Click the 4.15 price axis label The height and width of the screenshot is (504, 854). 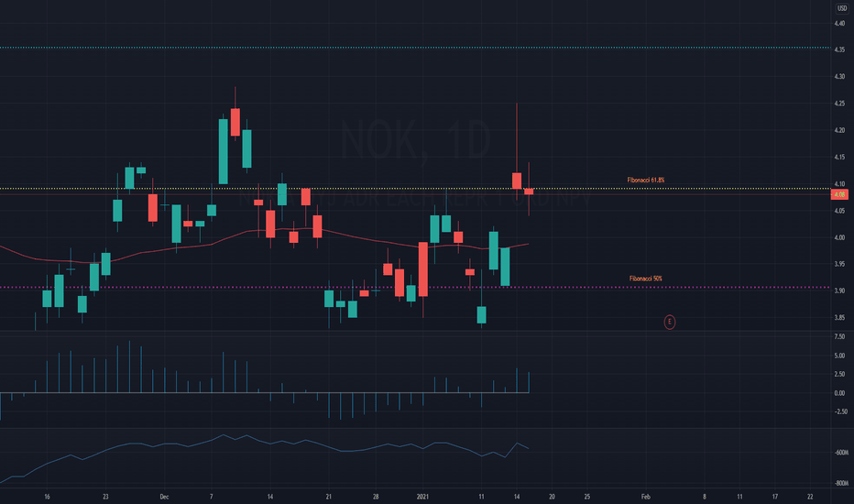point(839,157)
